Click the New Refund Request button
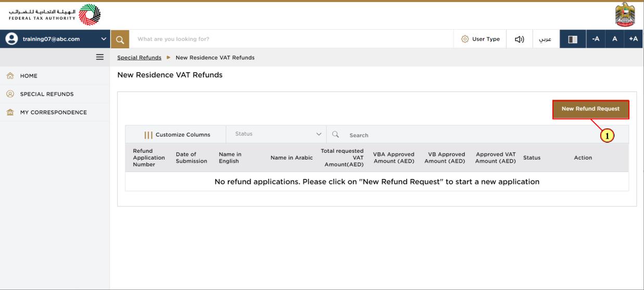Screen dimensions: 644x290 coord(590,109)
